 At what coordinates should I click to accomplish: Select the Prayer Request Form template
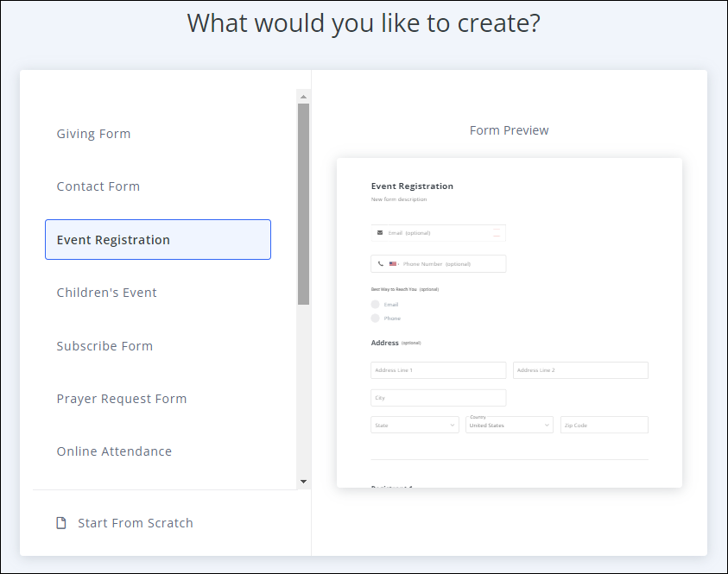coord(121,399)
